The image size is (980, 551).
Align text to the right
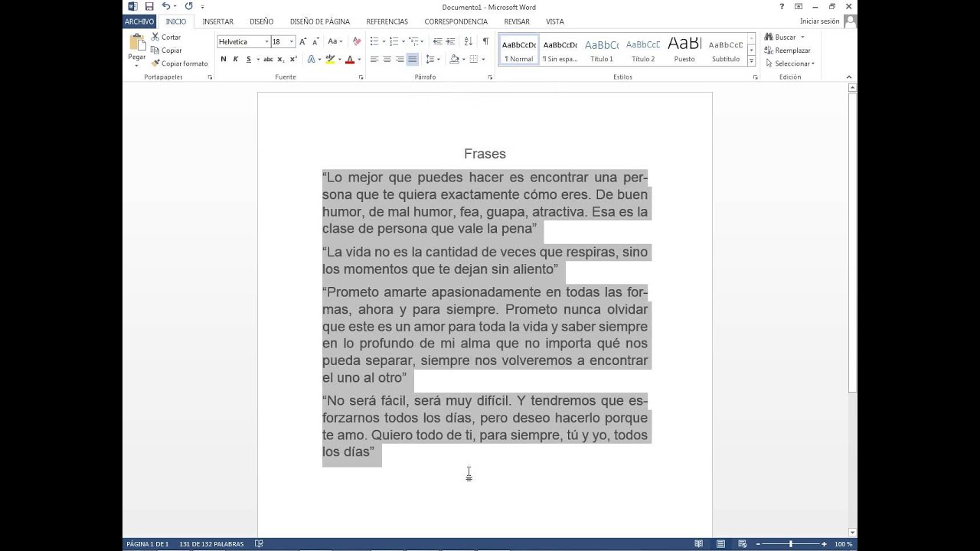point(400,59)
